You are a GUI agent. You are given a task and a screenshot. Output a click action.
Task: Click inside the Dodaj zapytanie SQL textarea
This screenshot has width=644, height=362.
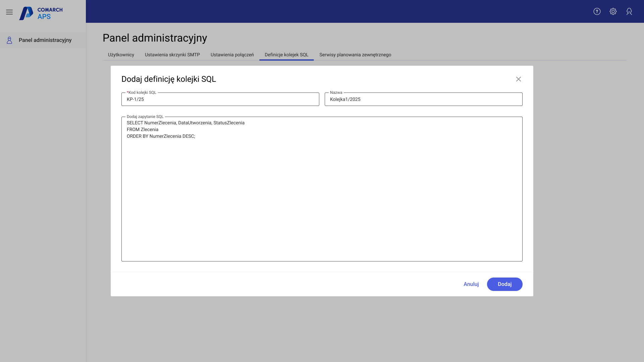click(x=321, y=198)
